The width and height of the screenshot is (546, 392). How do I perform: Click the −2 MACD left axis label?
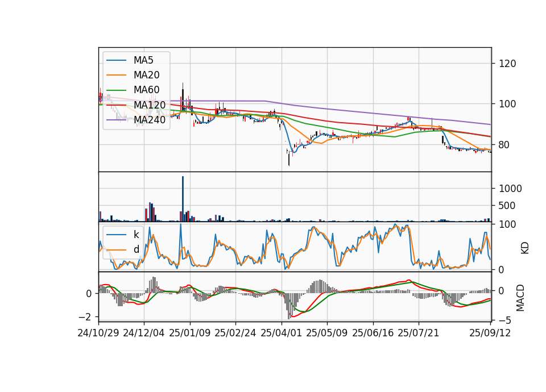85,317
